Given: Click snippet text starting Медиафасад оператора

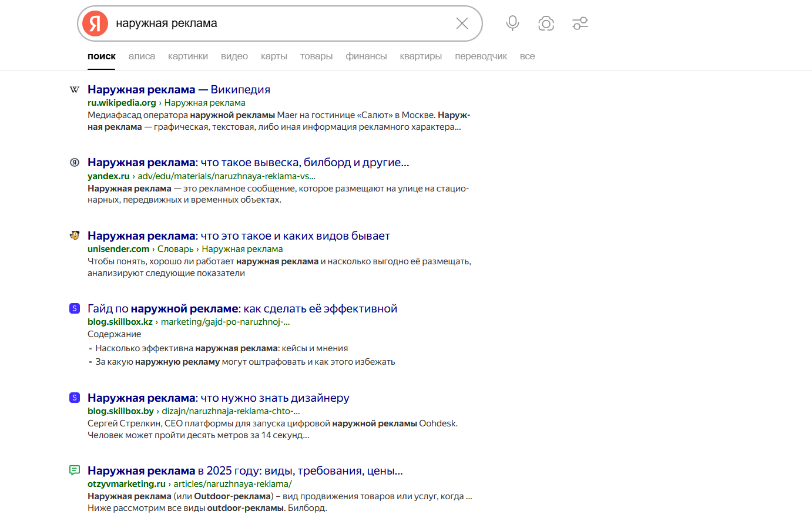Looking at the screenshot, I should click(x=279, y=121).
